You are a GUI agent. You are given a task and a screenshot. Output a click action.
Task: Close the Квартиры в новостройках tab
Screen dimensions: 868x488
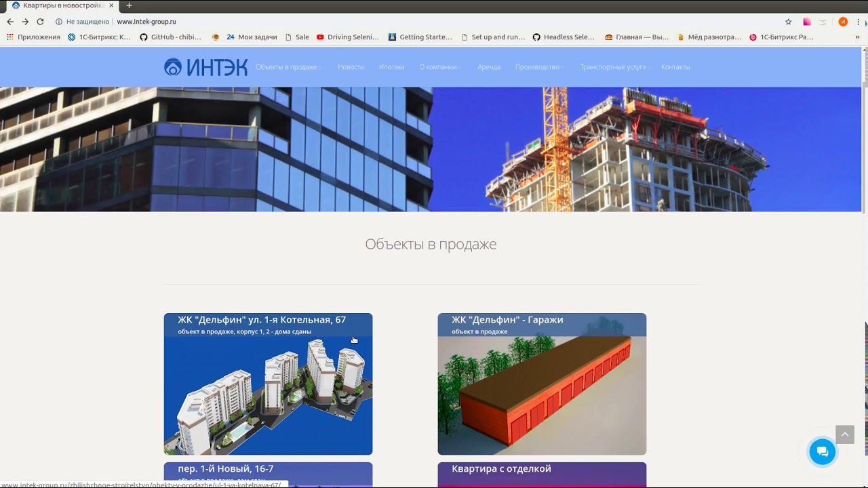pyautogui.click(x=111, y=5)
